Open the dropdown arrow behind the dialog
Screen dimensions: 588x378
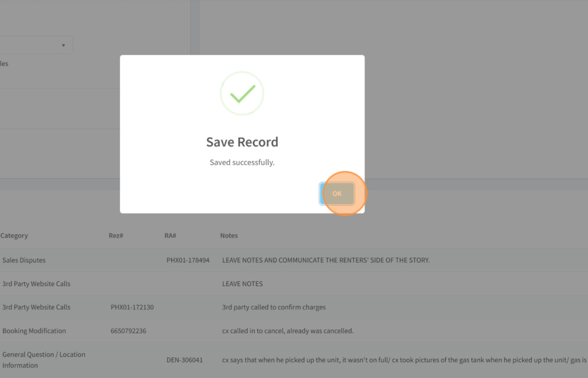coord(63,45)
